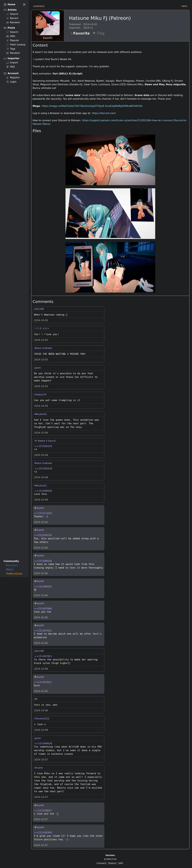Click the Artists section heading
The width and height of the screenshot is (192, 868).
[x=12, y=10]
